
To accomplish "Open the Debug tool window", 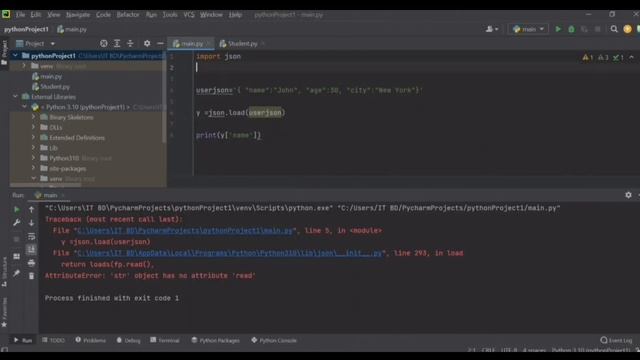I will point(128,340).
